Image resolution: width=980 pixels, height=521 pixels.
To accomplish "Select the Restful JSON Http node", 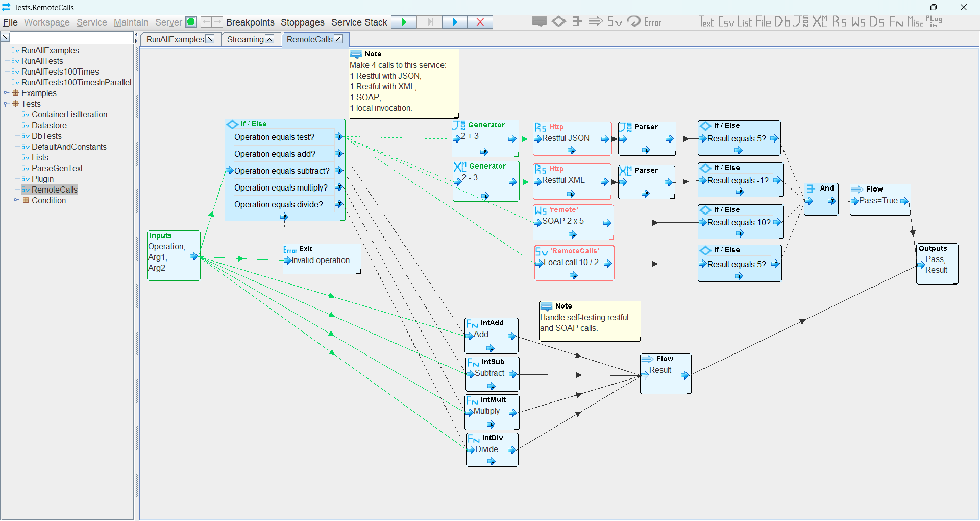I will point(572,138).
